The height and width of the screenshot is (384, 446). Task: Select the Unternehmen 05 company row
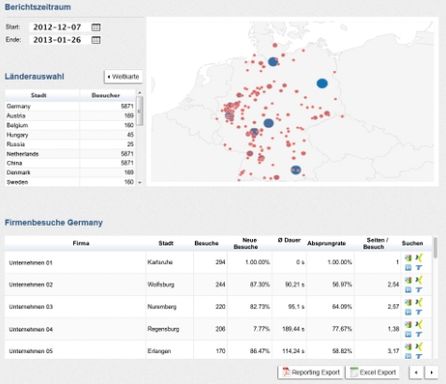pos(218,350)
